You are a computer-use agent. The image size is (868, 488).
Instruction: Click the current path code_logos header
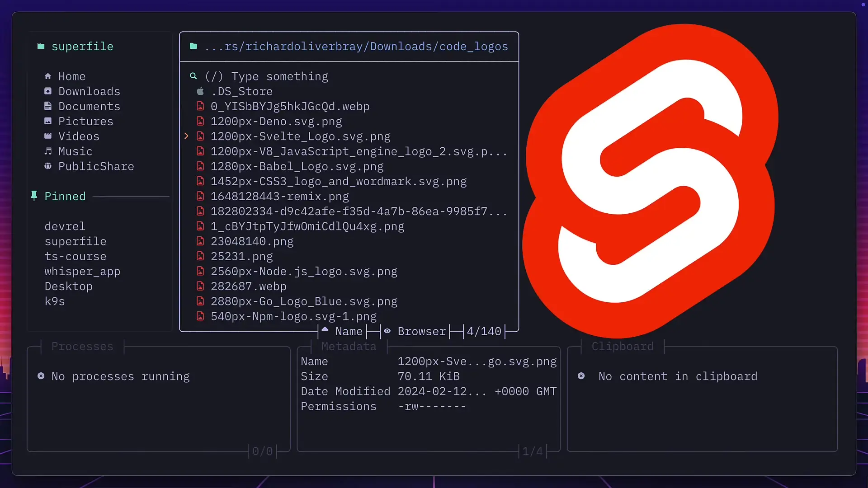356,46
